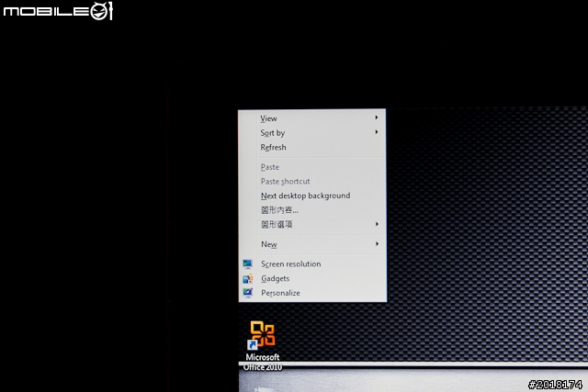This screenshot has width=588, height=392.
Task: Click the Microsoft Office 2010 label text
Action: click(263, 363)
